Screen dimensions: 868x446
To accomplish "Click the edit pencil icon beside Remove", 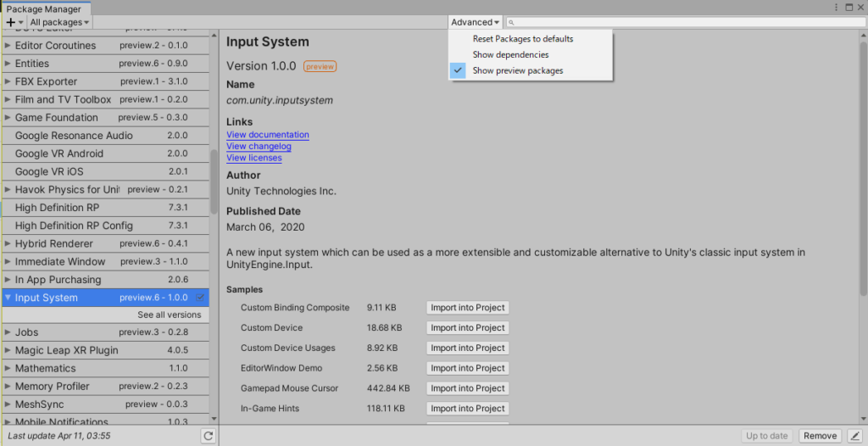I will point(856,436).
